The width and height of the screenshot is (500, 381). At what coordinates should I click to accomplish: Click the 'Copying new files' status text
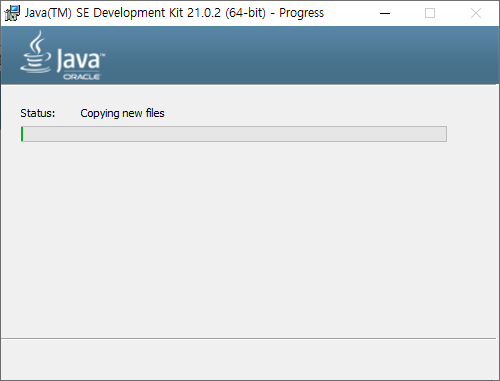(x=122, y=113)
